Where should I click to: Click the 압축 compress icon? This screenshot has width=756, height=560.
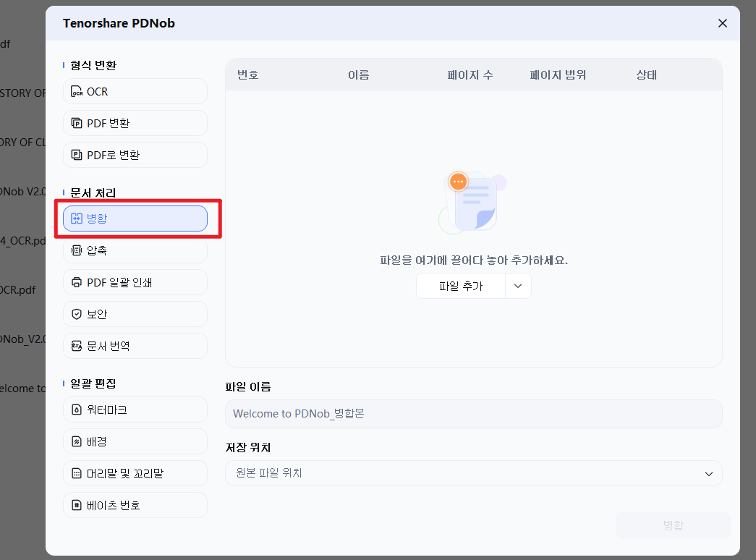[x=77, y=250]
